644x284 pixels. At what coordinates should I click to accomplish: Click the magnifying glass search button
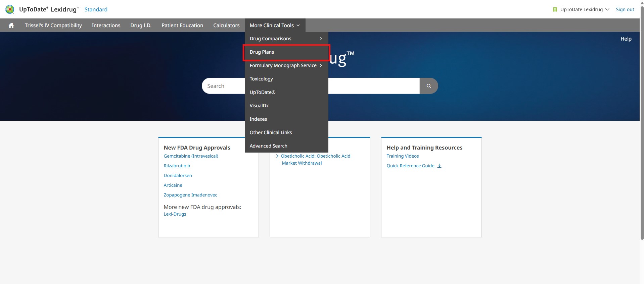click(x=428, y=86)
